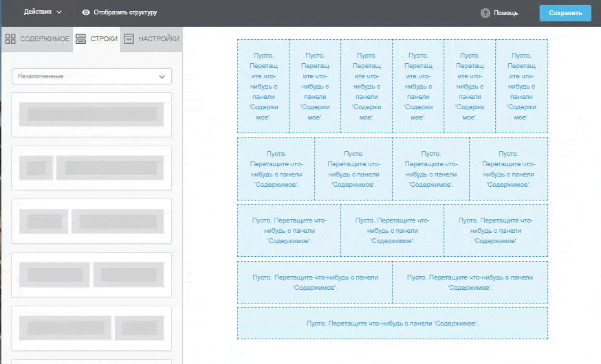Select the narrow-left wide-right row layout
Image resolution: width=601 pixels, height=364 pixels.
[x=91, y=168]
